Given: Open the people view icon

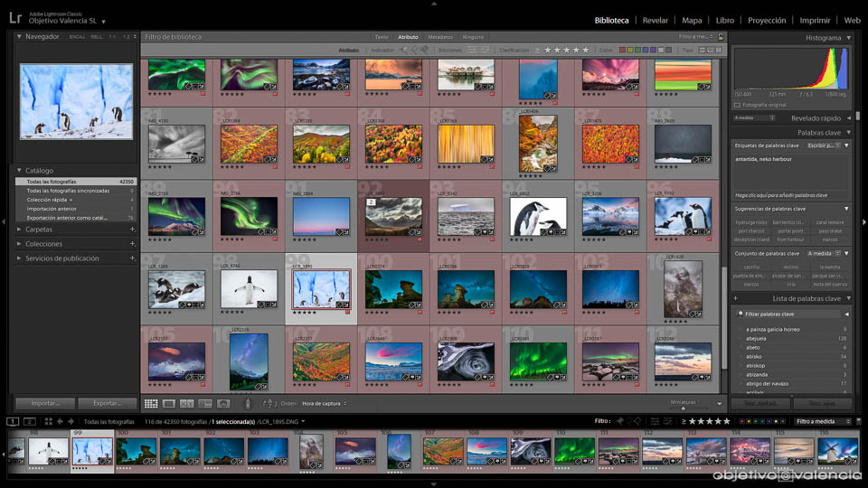Looking at the screenshot, I should click(x=223, y=404).
